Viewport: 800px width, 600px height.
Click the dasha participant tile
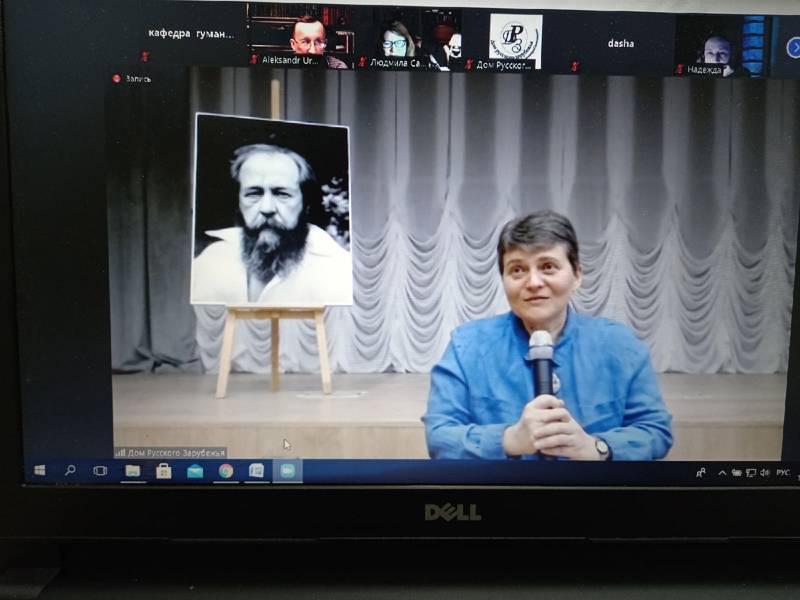[621, 43]
